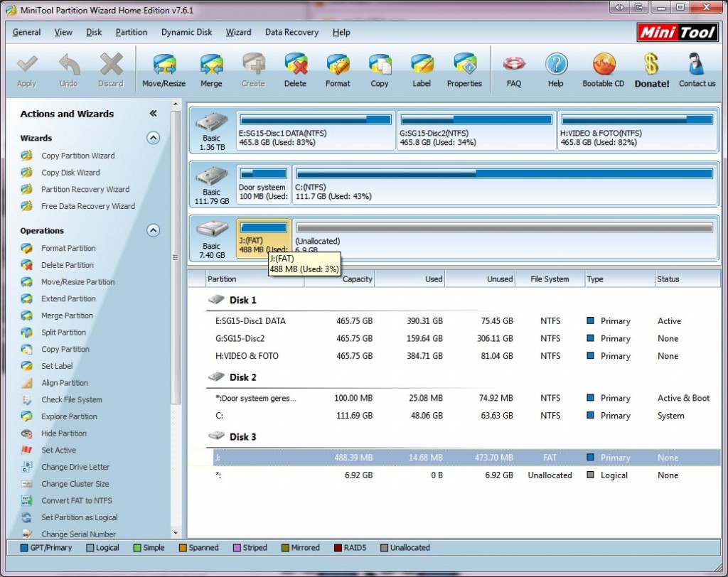Click the Format Partition operation link
Image resolution: width=728 pixels, height=577 pixels.
pos(68,248)
